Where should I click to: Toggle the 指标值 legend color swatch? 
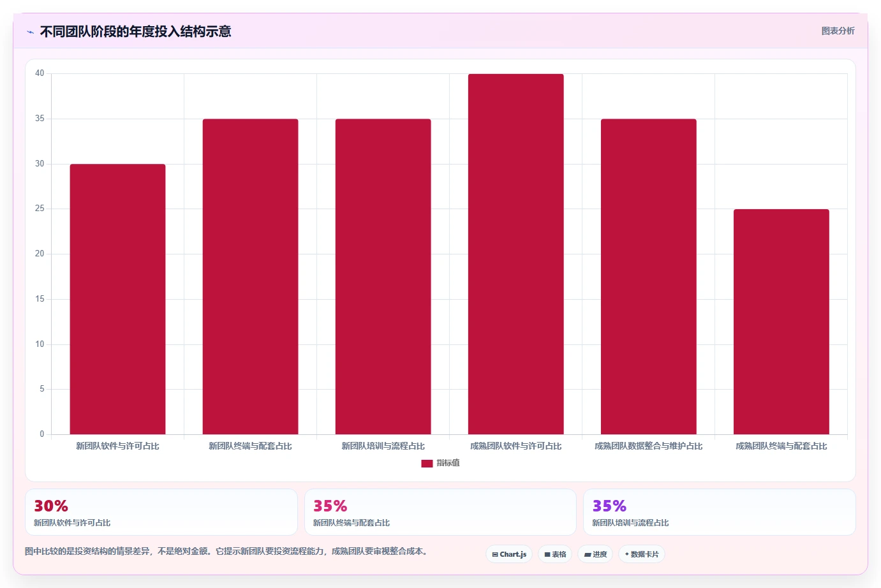click(x=427, y=464)
